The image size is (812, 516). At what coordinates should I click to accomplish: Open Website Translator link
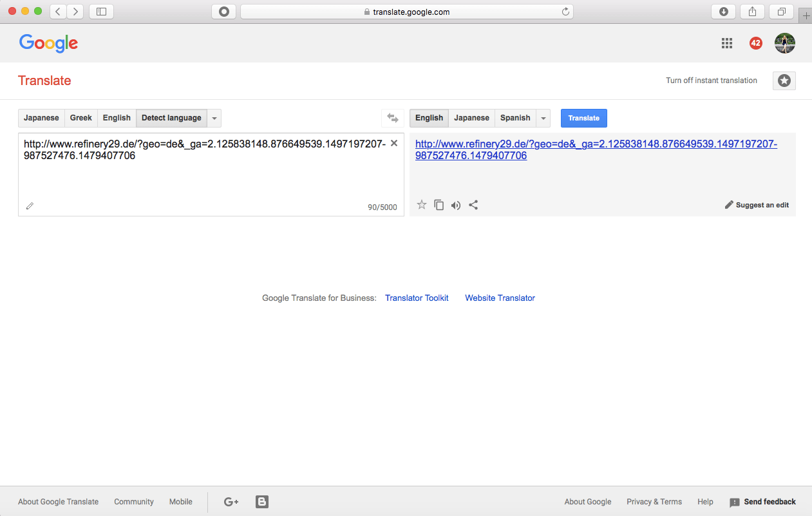(x=500, y=298)
